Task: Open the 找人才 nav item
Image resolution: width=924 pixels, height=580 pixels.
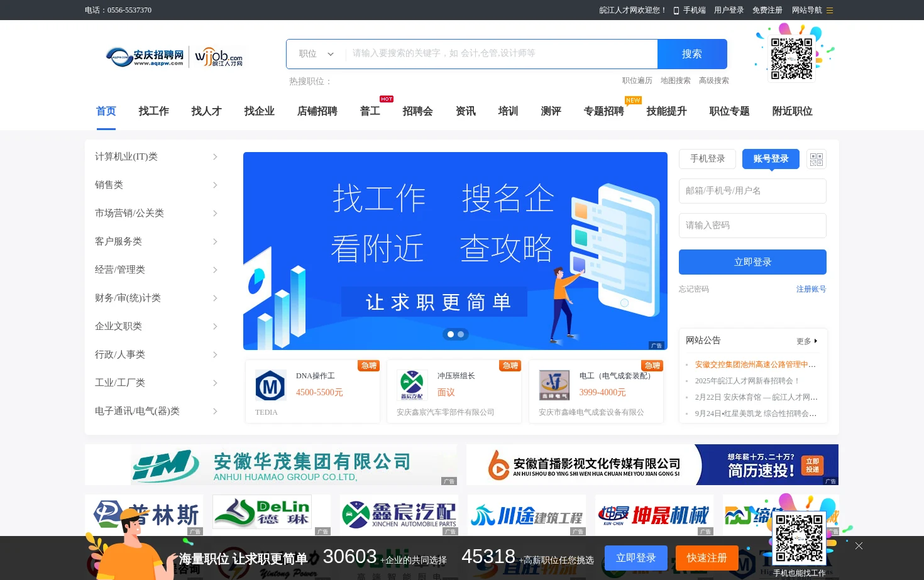Action: (207, 111)
